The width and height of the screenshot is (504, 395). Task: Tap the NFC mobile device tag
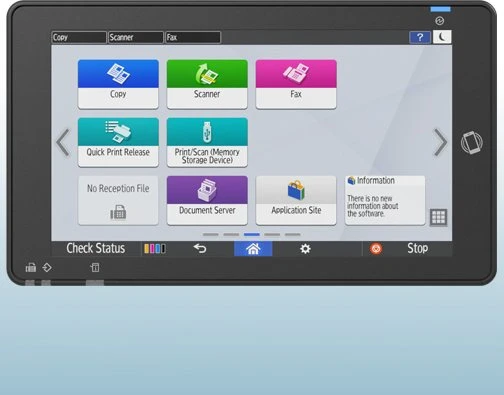click(x=472, y=143)
